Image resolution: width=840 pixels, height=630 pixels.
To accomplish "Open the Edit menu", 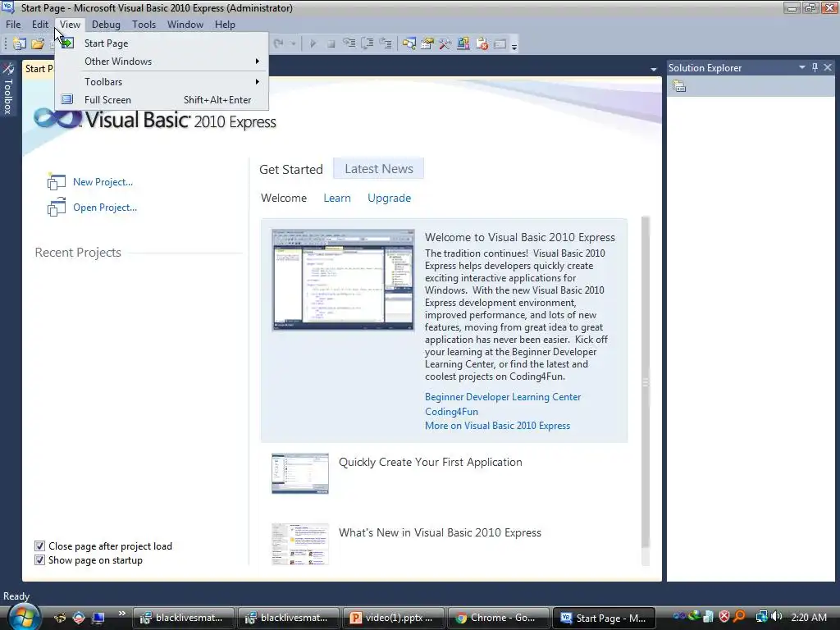I will tap(40, 24).
